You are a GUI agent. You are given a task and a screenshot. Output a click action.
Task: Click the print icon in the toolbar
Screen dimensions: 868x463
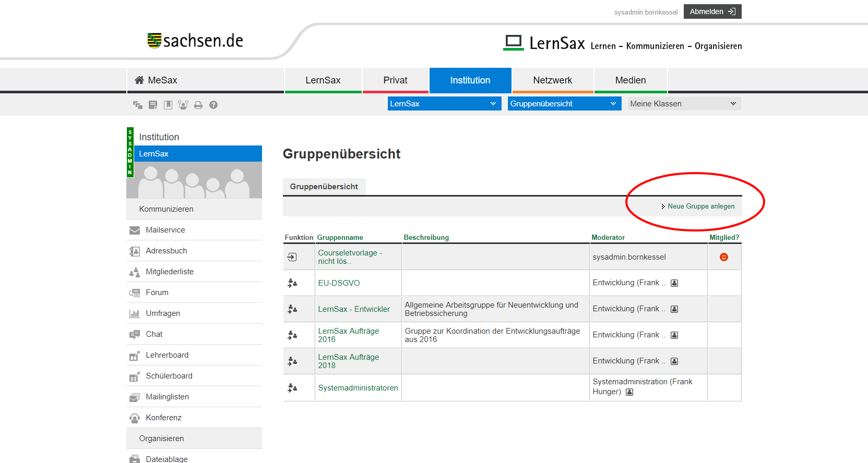pyautogui.click(x=198, y=105)
